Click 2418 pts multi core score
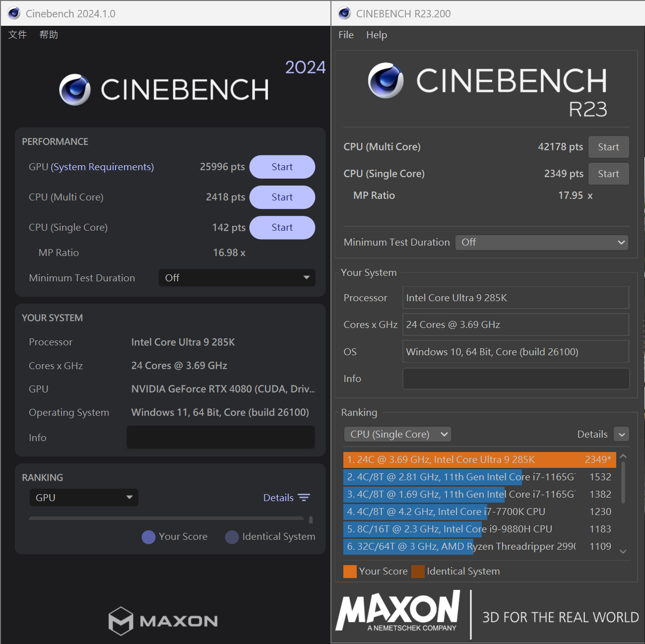This screenshot has height=644, width=645. [x=226, y=197]
